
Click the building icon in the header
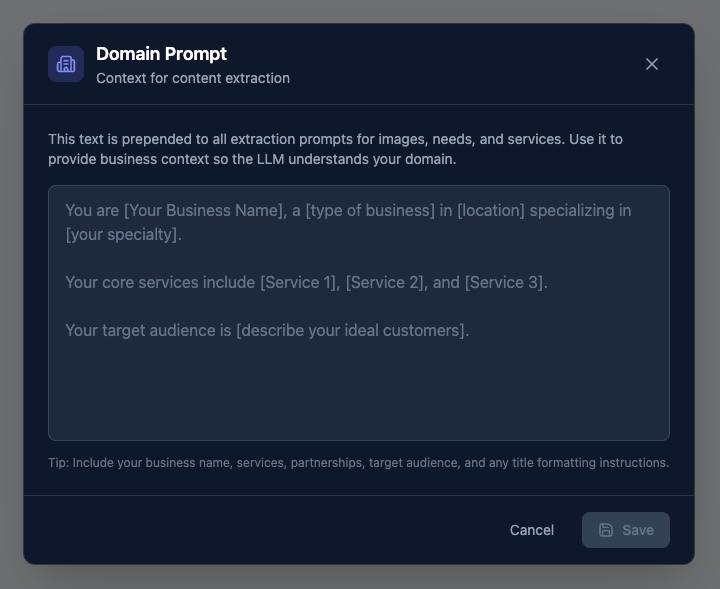tap(66, 64)
